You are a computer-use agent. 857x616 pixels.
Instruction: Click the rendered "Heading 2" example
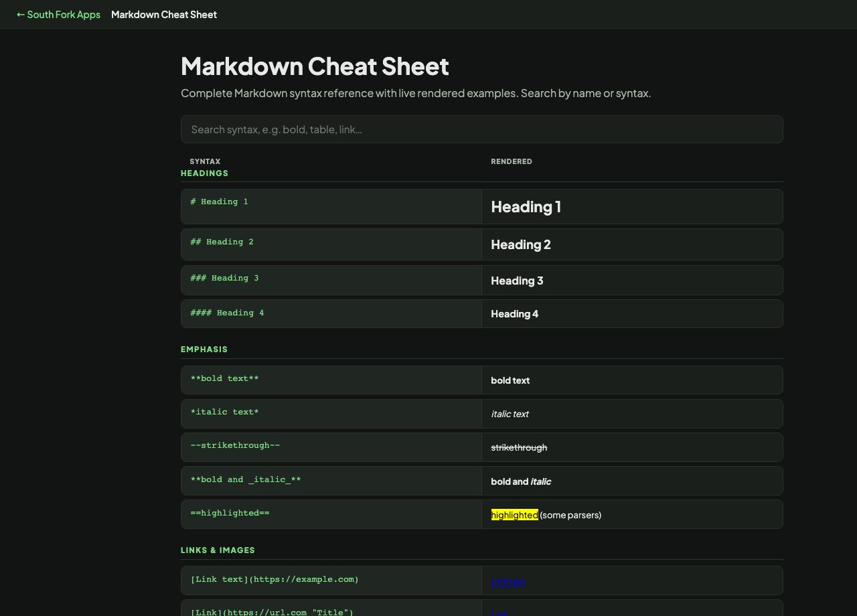[x=521, y=244]
